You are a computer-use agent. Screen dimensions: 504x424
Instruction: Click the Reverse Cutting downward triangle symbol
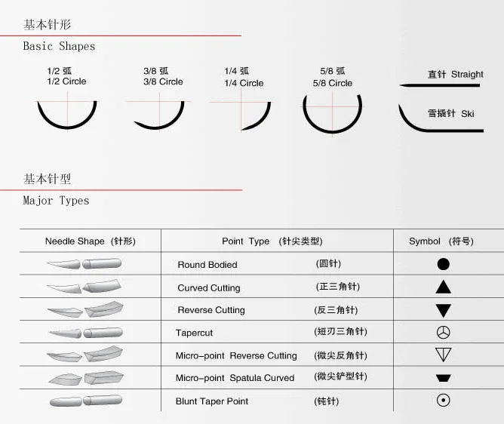click(443, 310)
